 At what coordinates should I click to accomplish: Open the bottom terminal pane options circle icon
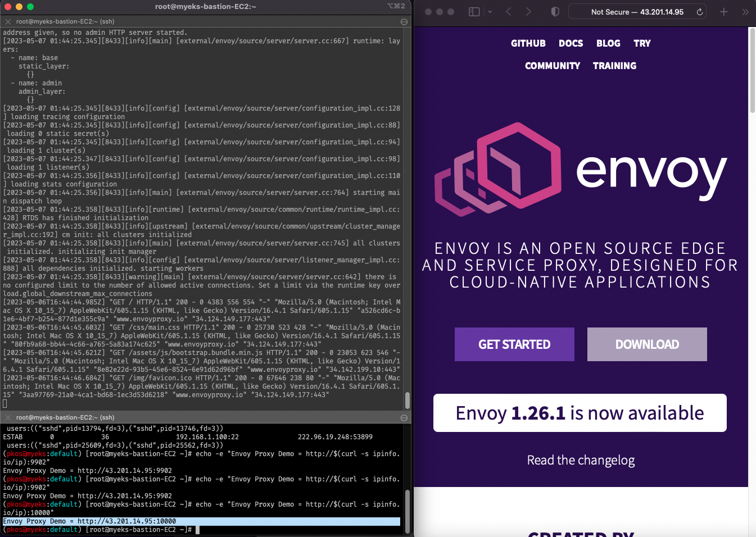point(404,417)
